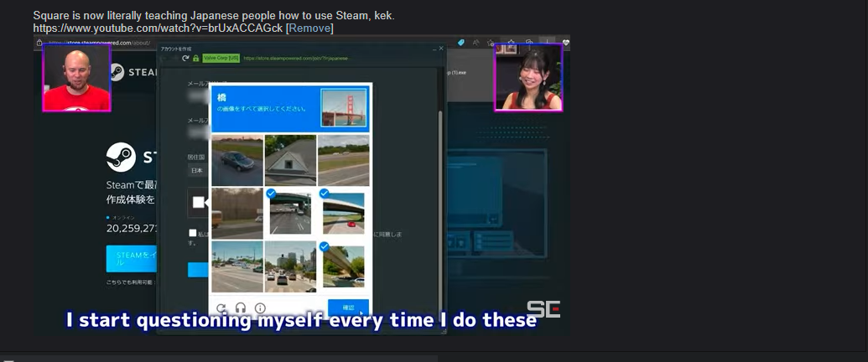Click the の画像をすべて選択してください captcha instruction
This screenshot has height=362, width=868.
[x=262, y=108]
